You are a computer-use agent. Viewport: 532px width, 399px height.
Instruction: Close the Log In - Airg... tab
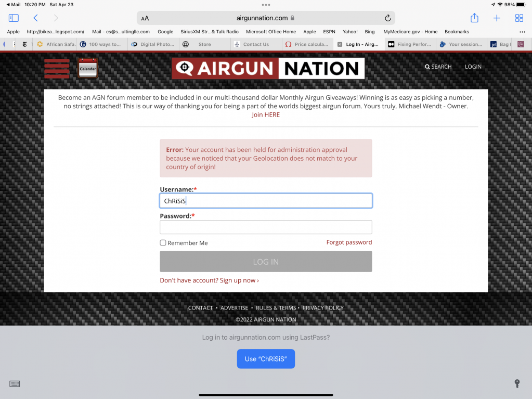pyautogui.click(x=340, y=44)
